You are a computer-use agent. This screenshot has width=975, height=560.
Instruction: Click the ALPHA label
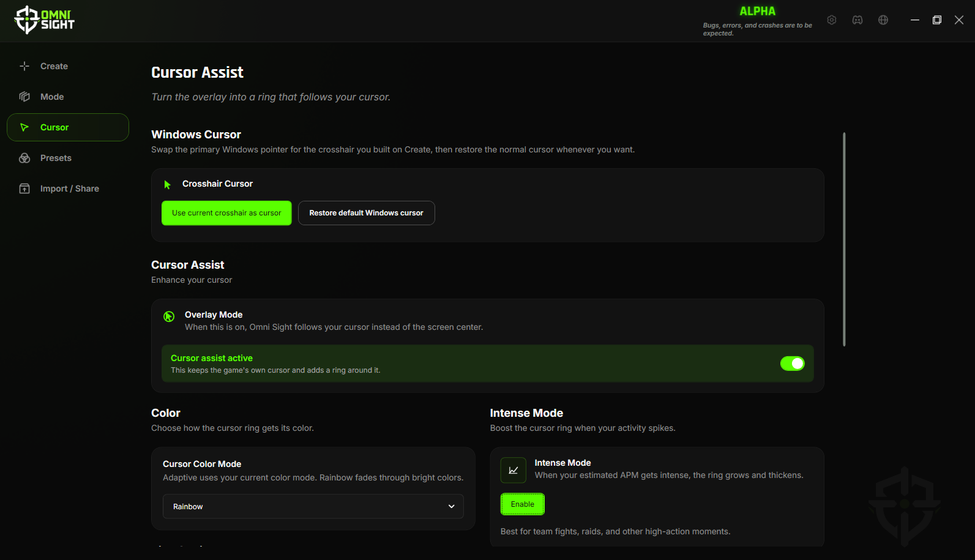[x=757, y=11]
